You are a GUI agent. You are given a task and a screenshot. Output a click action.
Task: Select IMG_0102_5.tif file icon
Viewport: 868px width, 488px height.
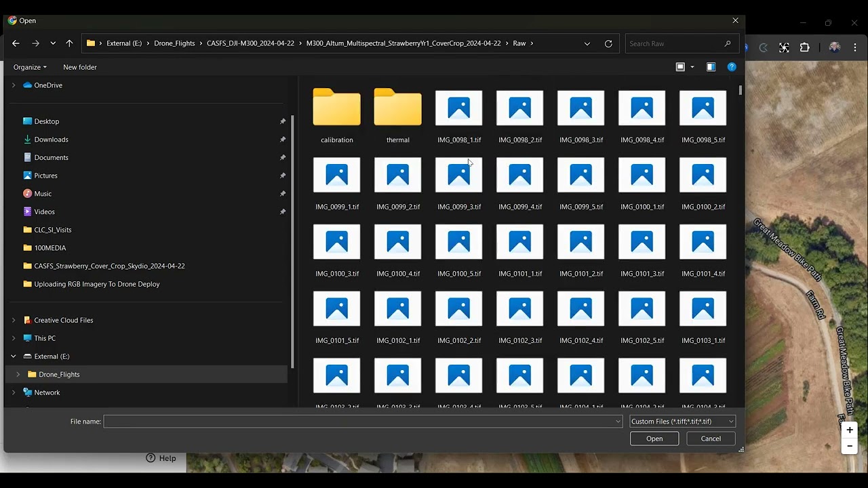[642, 309]
